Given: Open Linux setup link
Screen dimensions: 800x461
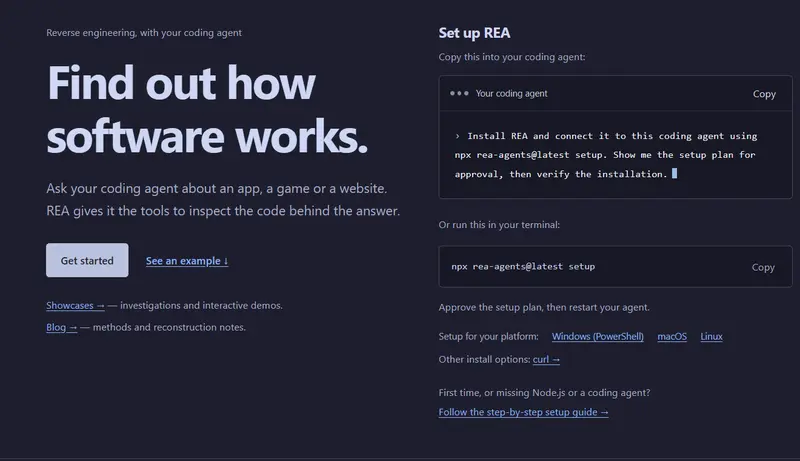Looking at the screenshot, I should 711,337.
